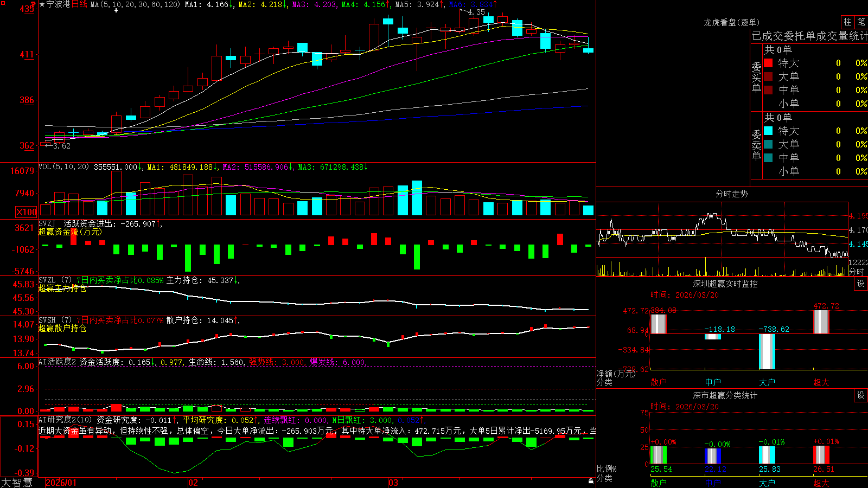
Task: Click the red question mark help icon
Action: pyautogui.click(x=34, y=4)
